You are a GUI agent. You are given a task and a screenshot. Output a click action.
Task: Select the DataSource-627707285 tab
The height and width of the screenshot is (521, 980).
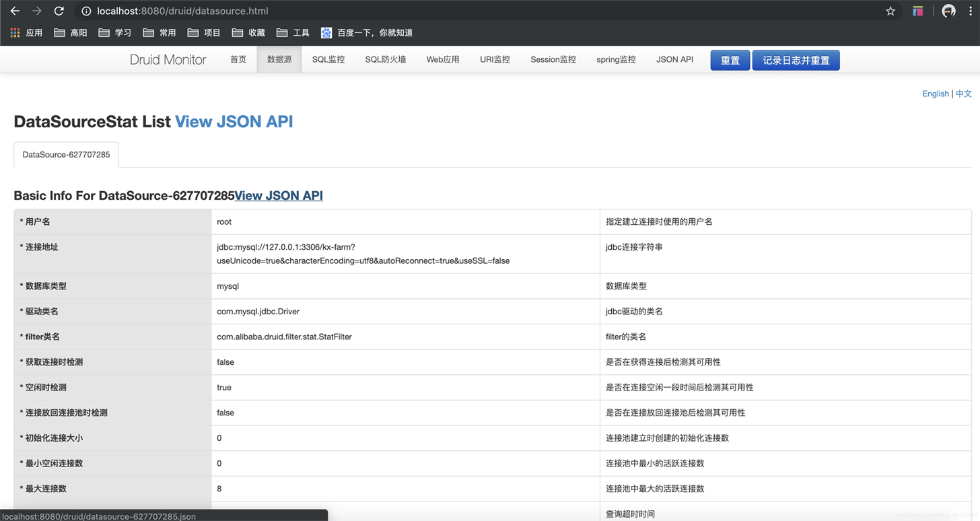[x=66, y=154]
